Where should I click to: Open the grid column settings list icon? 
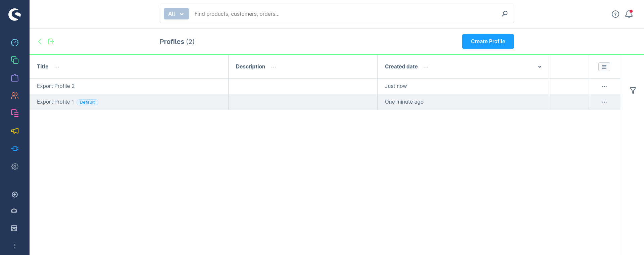[604, 67]
